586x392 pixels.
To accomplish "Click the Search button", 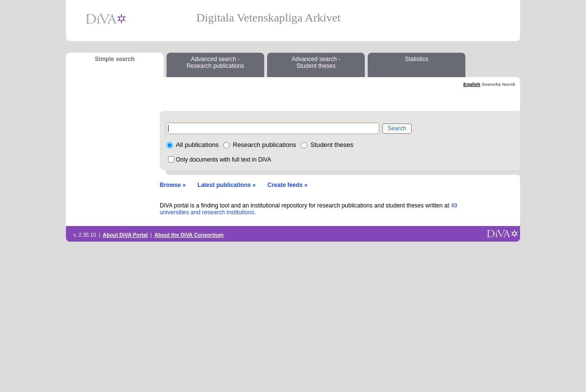I will (397, 128).
